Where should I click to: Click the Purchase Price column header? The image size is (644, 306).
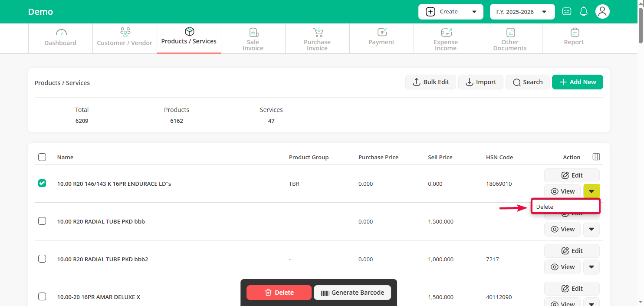click(378, 157)
